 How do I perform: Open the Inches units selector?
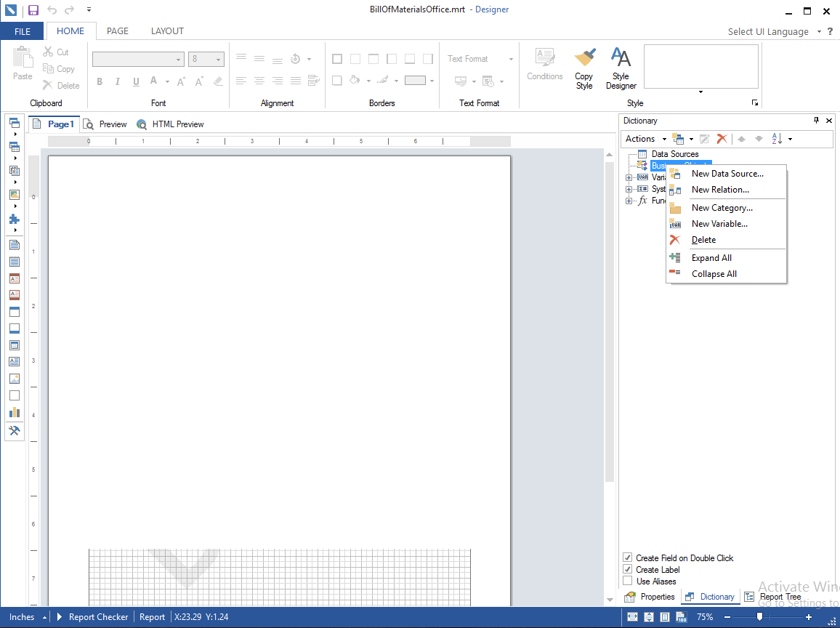(28, 617)
